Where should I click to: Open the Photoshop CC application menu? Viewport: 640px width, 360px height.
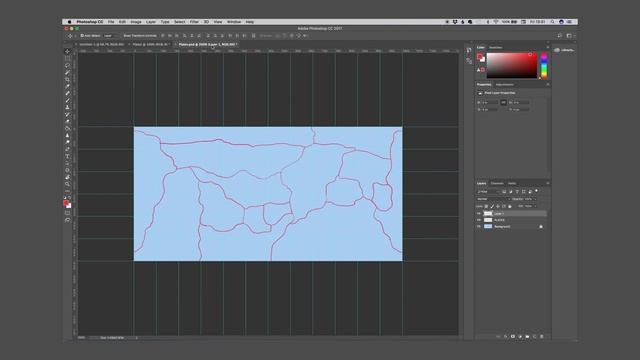pyautogui.click(x=90, y=22)
